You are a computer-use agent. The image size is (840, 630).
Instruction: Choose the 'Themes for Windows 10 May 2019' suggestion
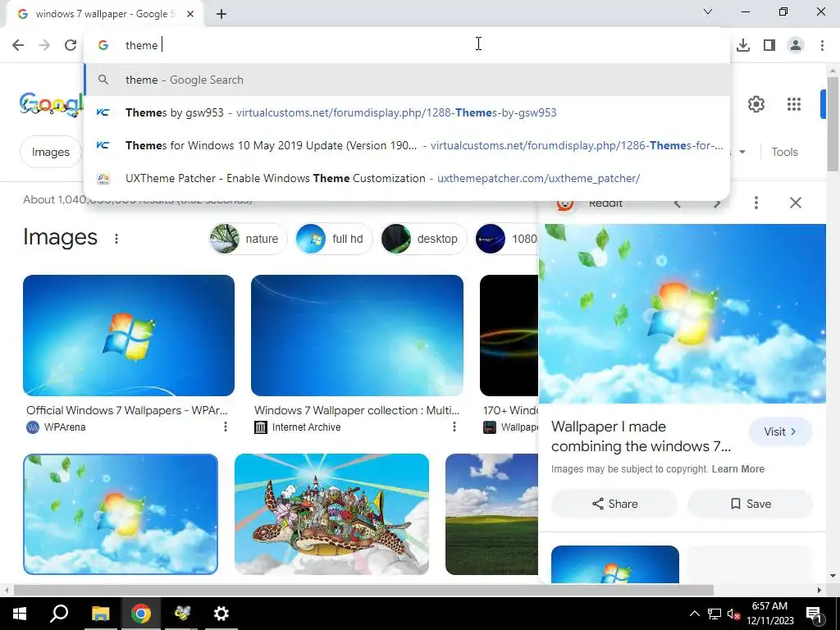tap(407, 145)
